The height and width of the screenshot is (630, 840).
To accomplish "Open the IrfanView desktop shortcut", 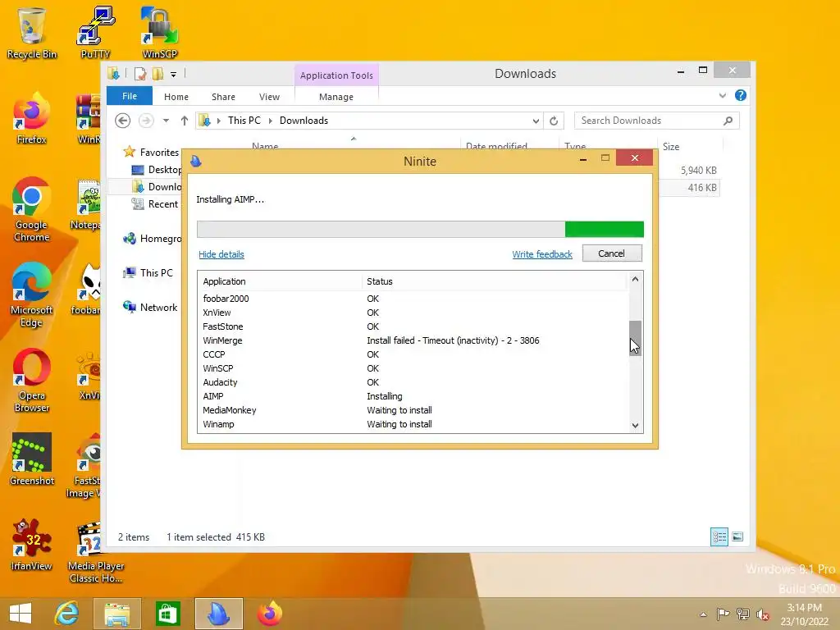I will point(32,545).
